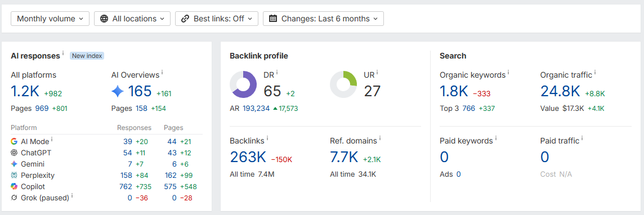Screen dimensions: 644x215
Task: Open the 7.7K referring domains link
Action: [344, 157]
